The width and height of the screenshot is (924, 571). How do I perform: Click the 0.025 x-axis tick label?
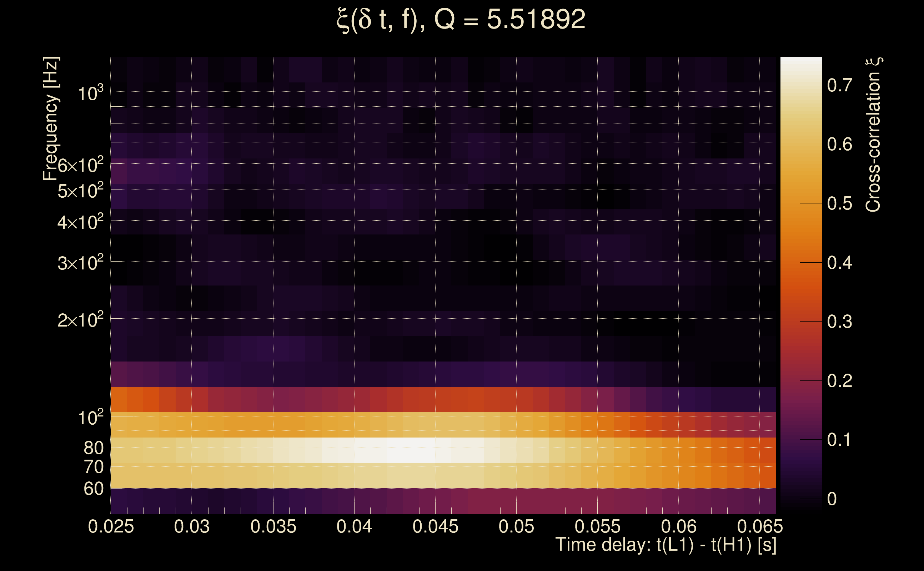tap(111, 526)
